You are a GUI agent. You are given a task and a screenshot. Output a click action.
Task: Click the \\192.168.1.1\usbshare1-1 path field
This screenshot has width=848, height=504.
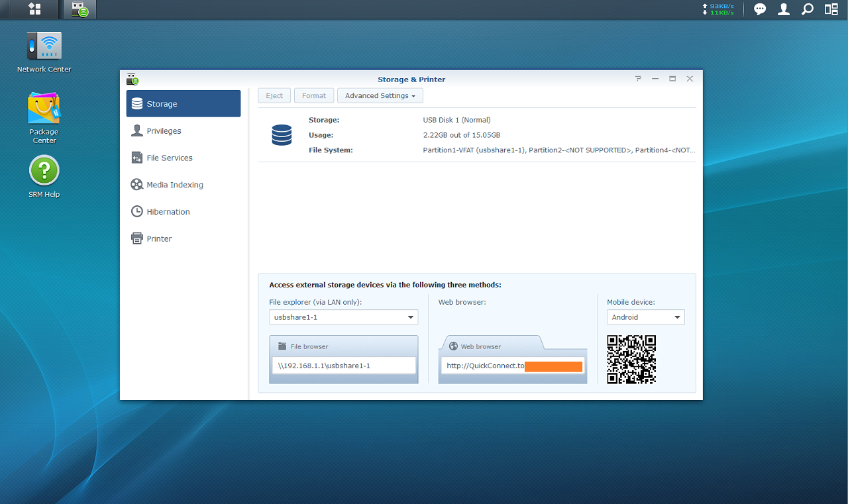[x=344, y=366]
